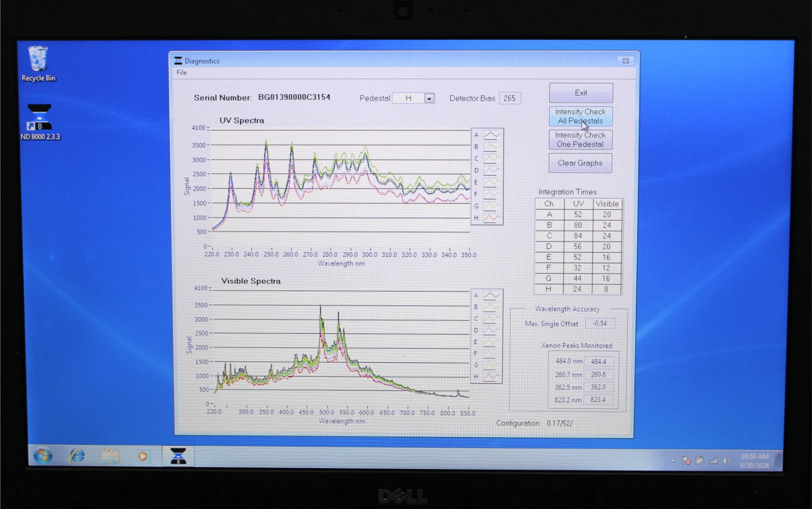Select the ND 8000 app taskbar icon
The image size is (812, 509).
(x=178, y=456)
